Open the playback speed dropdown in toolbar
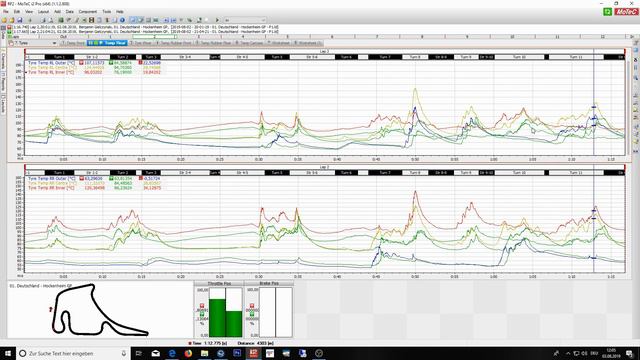Image resolution: width=640 pixels, height=360 pixels. point(245,20)
